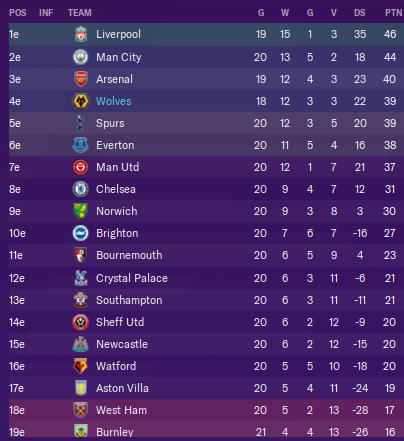
Task: Sort table by the PTN column header
Action: pyautogui.click(x=393, y=13)
